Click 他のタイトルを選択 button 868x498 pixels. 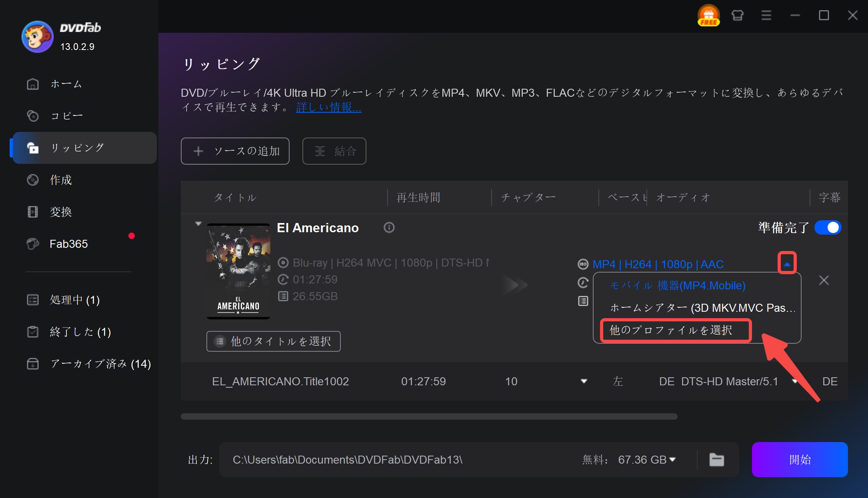[274, 341]
